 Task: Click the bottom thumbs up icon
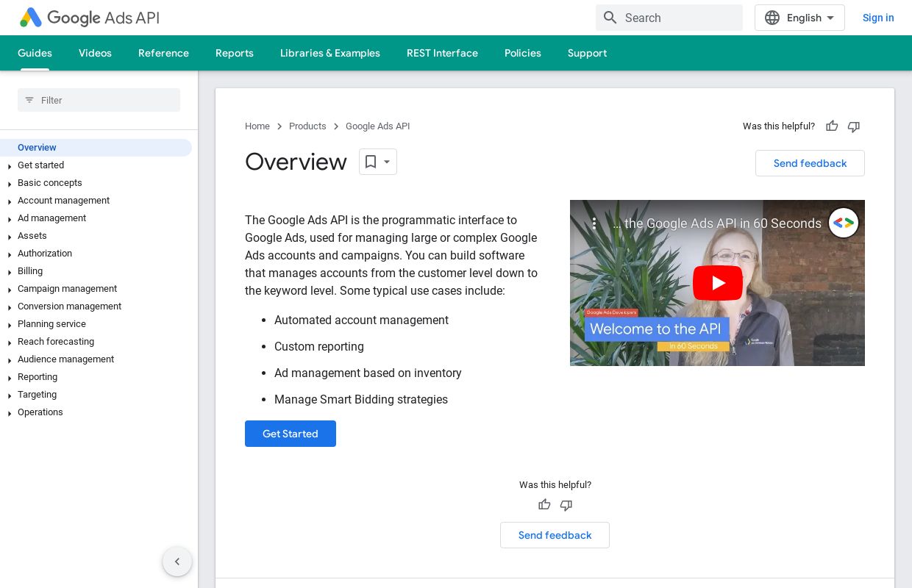click(544, 505)
